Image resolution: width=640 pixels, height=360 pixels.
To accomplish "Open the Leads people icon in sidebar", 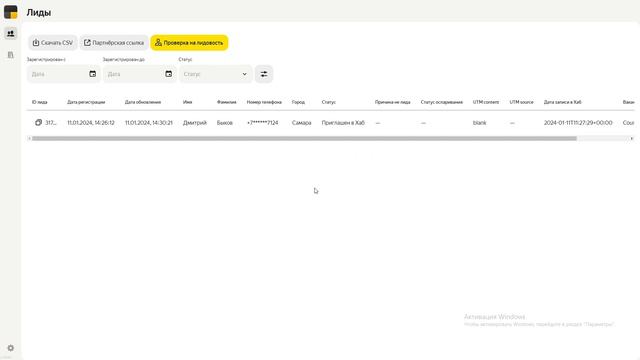I will [x=11, y=33].
